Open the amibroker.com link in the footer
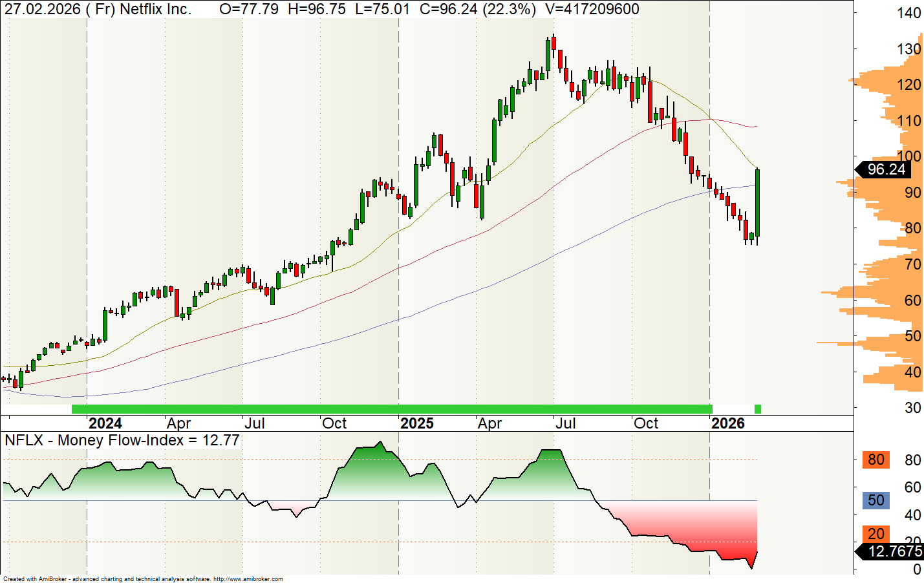Screen dimensions: 924x583 pyautogui.click(x=248, y=579)
